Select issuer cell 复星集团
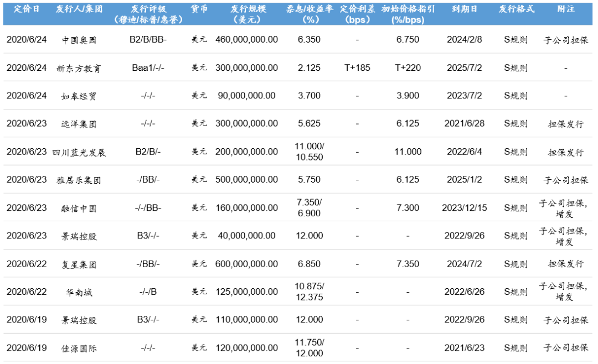 point(79,264)
